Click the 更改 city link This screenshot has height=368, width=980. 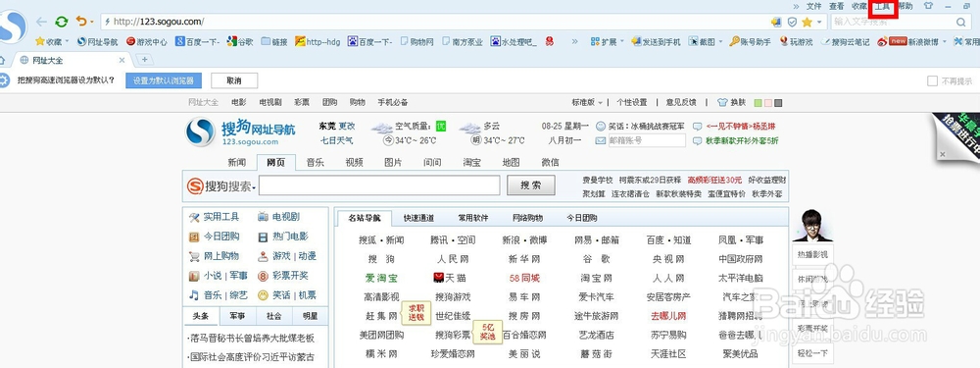tap(347, 126)
